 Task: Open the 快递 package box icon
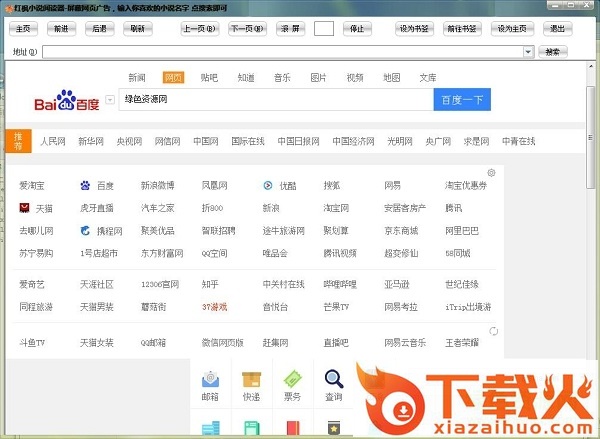point(251,379)
